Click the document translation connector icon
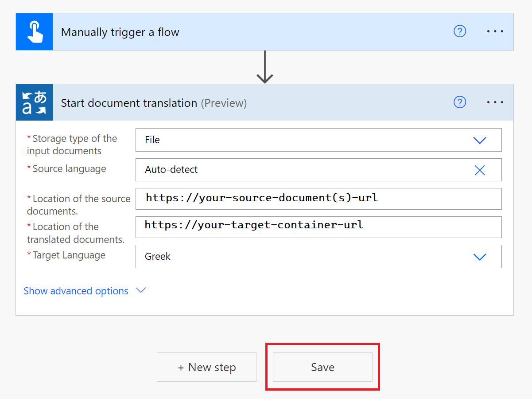The image size is (532, 399). click(34, 102)
